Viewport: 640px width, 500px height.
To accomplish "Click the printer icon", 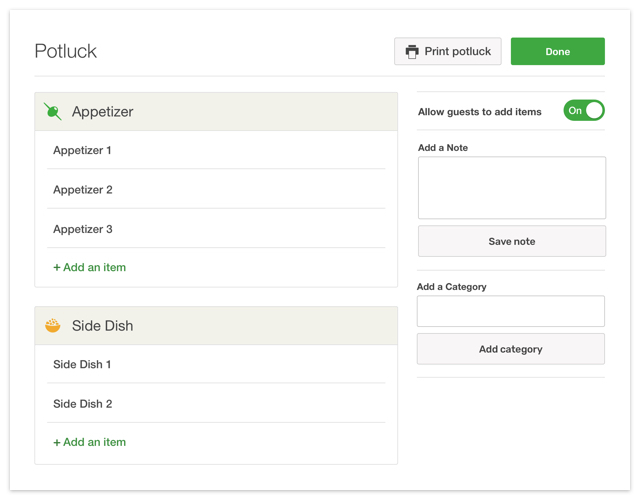I will click(412, 52).
